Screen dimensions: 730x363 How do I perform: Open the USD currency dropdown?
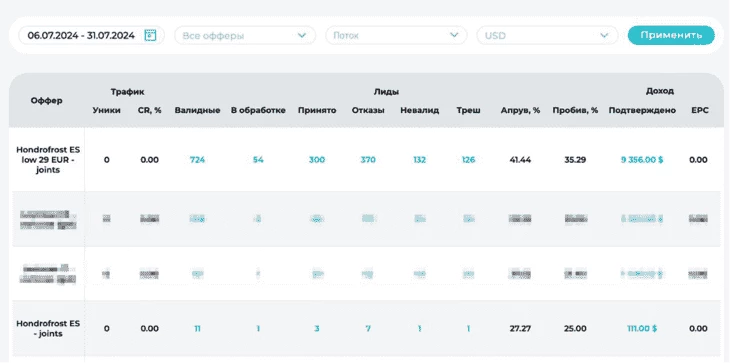pyautogui.click(x=548, y=35)
